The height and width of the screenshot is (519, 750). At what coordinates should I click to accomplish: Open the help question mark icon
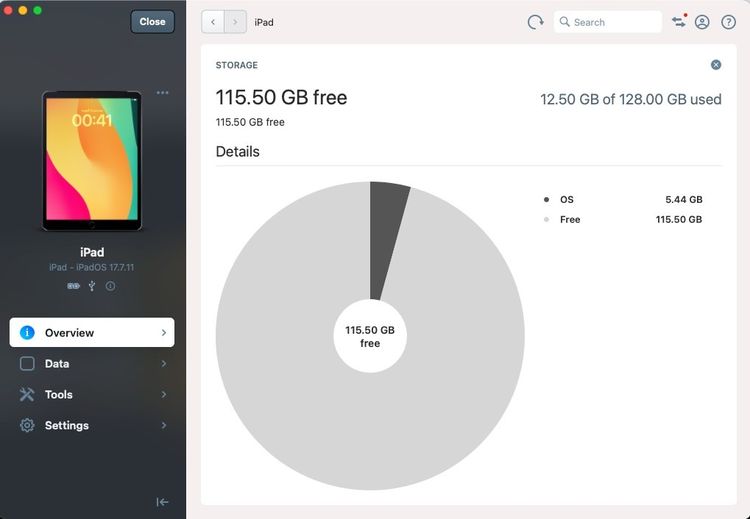[x=728, y=22]
